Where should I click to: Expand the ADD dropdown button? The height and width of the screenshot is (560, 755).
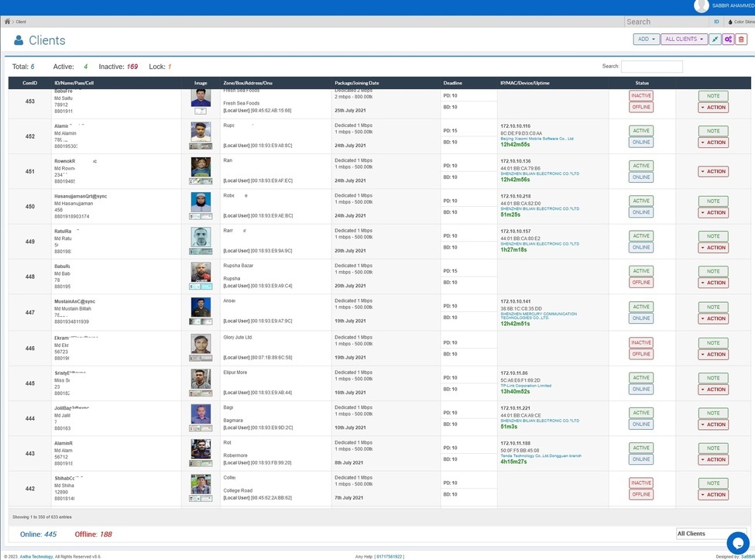(x=645, y=40)
